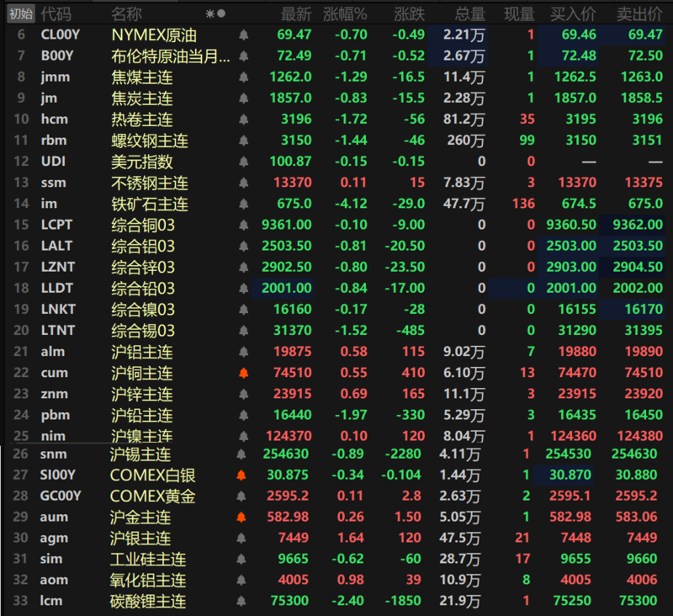673x616 pixels.
Task: Select the 工业硅主连 row name
Action: 148,560
